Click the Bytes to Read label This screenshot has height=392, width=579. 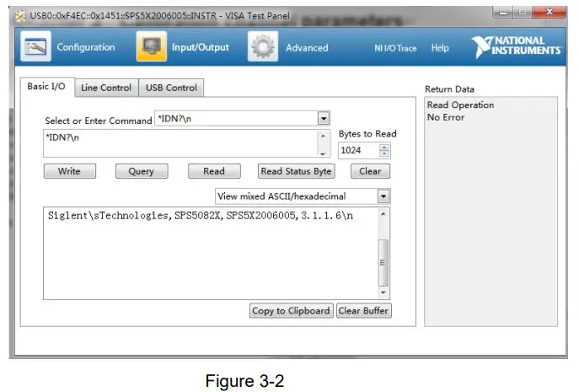click(x=367, y=134)
